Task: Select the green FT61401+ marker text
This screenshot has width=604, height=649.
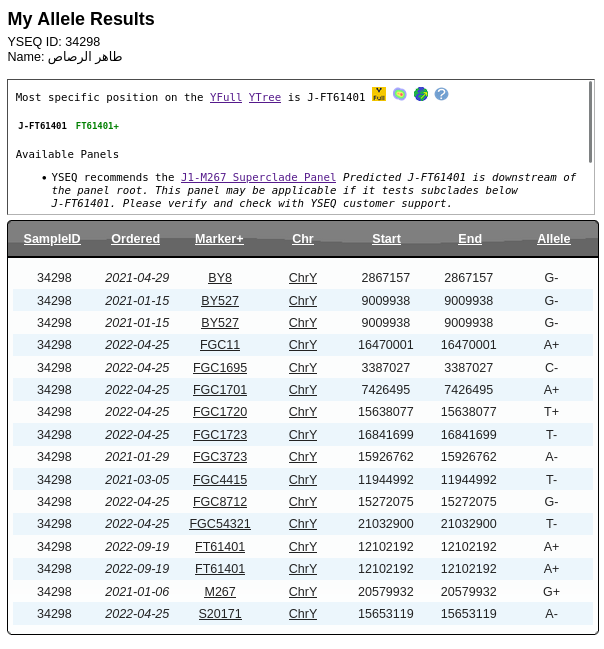Action: point(97,126)
